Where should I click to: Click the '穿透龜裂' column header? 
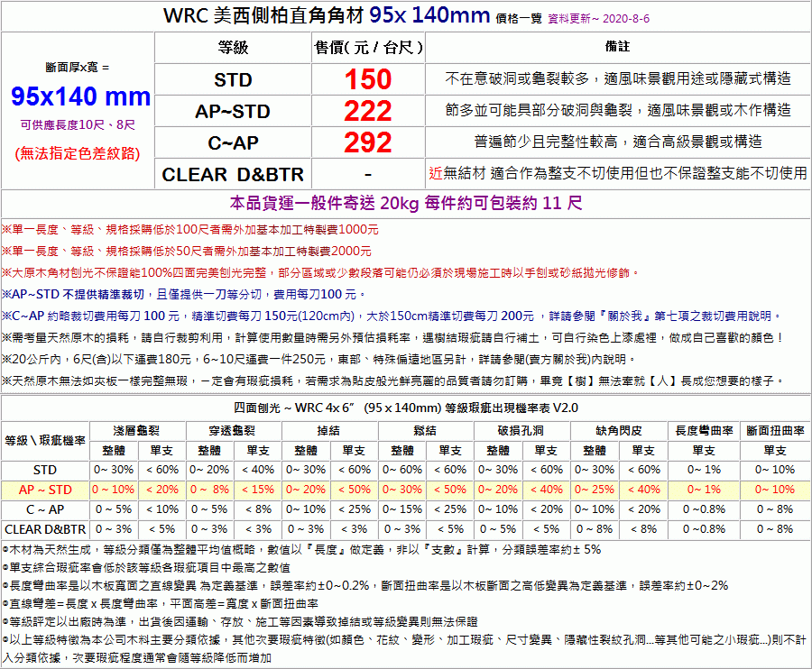[x=233, y=430]
